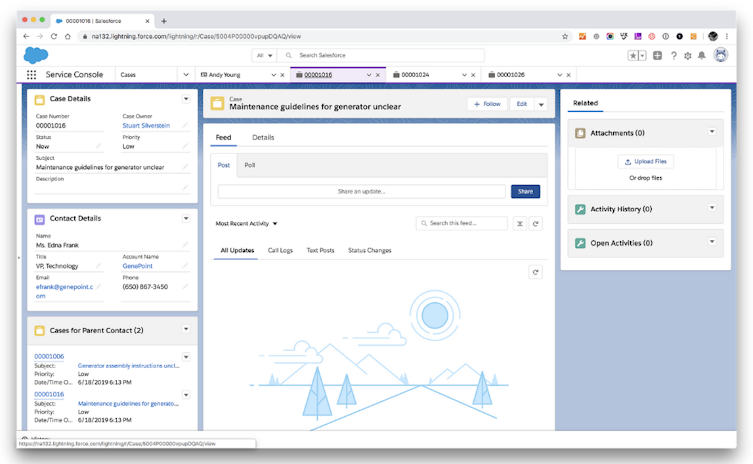Click the Follow button

(x=486, y=104)
